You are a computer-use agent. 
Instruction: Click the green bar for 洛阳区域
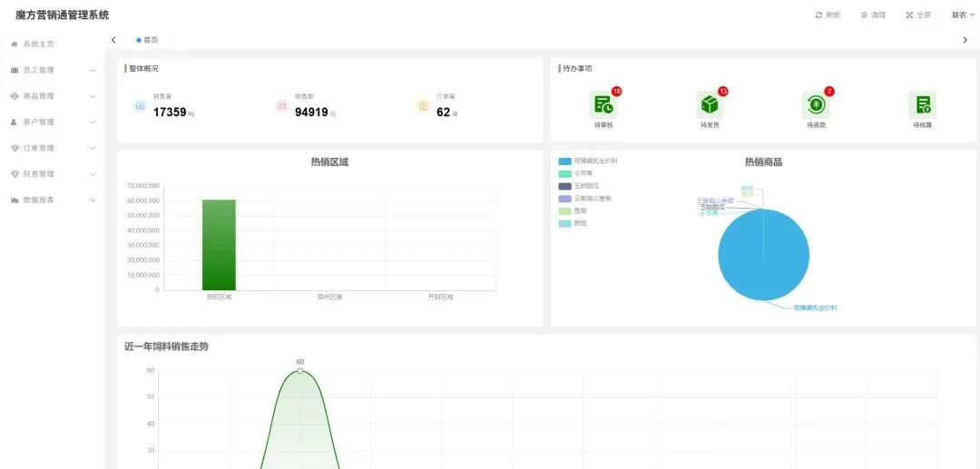219,245
